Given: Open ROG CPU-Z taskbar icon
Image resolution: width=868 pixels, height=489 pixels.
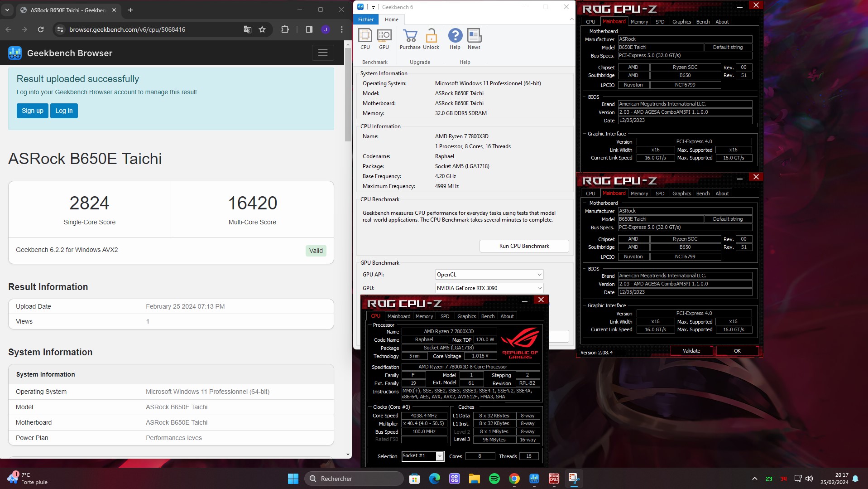Looking at the screenshot, I should tap(554, 479).
